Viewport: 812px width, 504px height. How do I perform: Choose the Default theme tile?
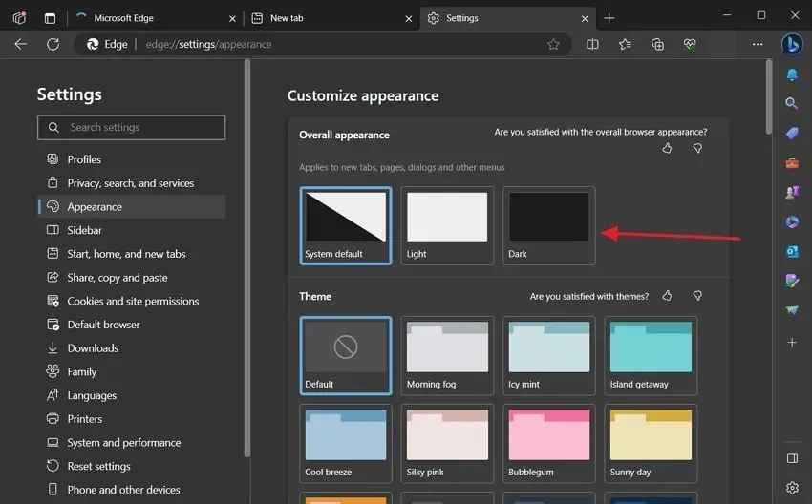click(x=346, y=355)
